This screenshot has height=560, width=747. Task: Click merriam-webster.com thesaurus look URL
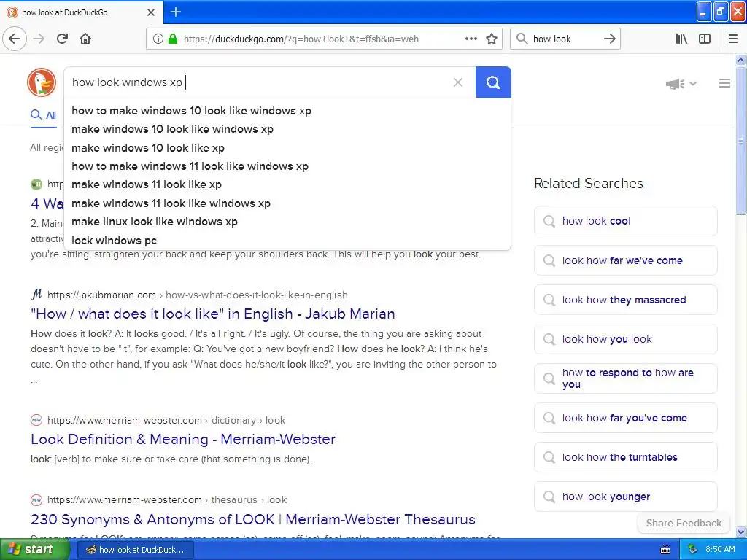(167, 499)
